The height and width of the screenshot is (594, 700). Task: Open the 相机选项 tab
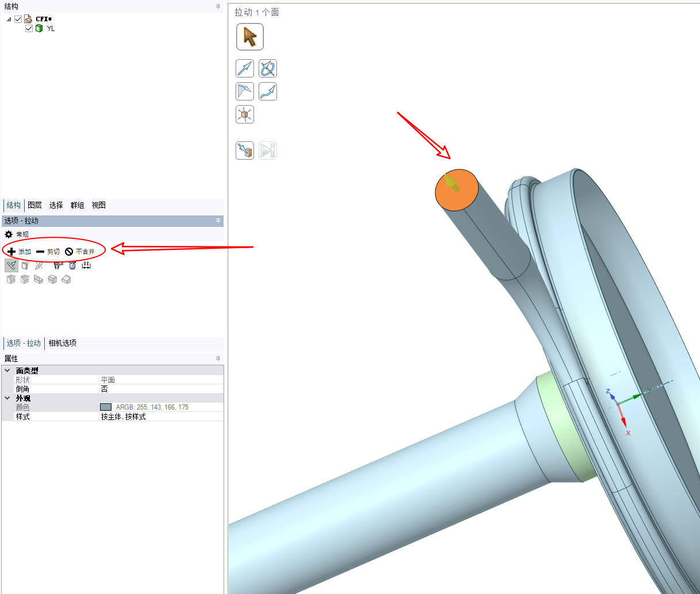tap(62, 343)
